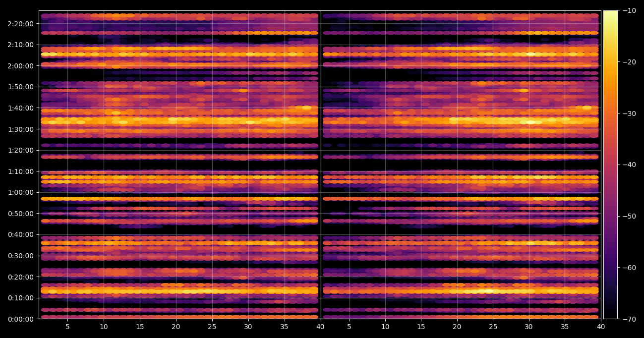644x338 pixels.
Task: Click x-axis label 30 under left heatmap
Action: tap(248, 327)
